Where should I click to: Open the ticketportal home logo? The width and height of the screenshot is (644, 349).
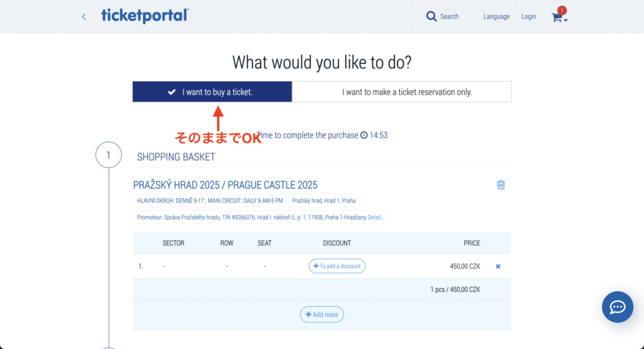click(145, 16)
